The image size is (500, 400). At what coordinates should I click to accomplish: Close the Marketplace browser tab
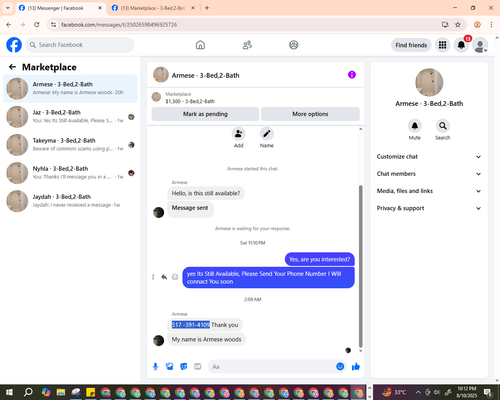193,8
